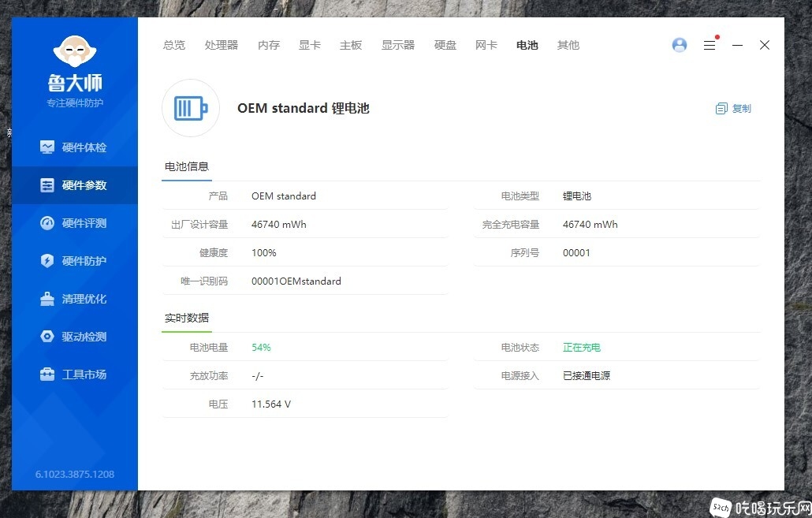The height and width of the screenshot is (518, 812).
Task: Switch to the 其他 tab
Action: click(x=568, y=45)
